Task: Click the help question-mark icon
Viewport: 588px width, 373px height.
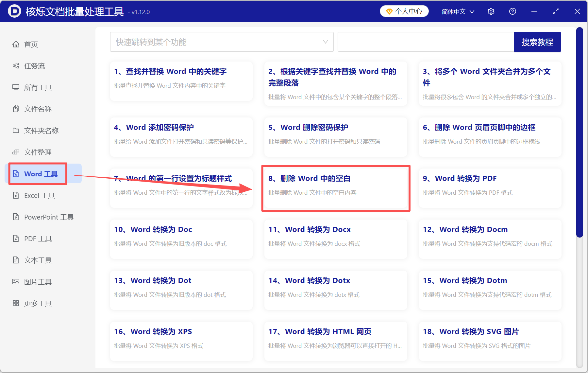Action: (512, 11)
